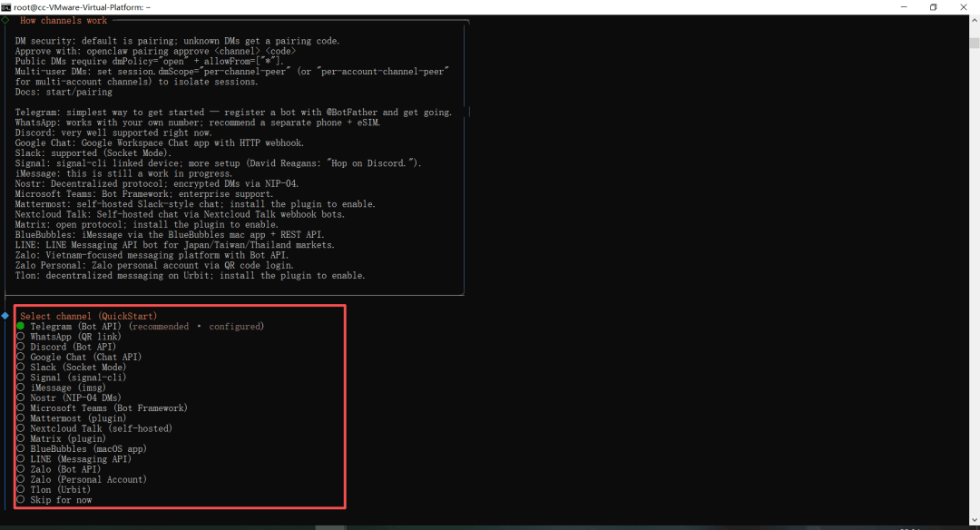Image resolution: width=980 pixels, height=530 pixels.
Task: Click the 'Signal: signal-cli linked device' line
Action: [x=218, y=163]
